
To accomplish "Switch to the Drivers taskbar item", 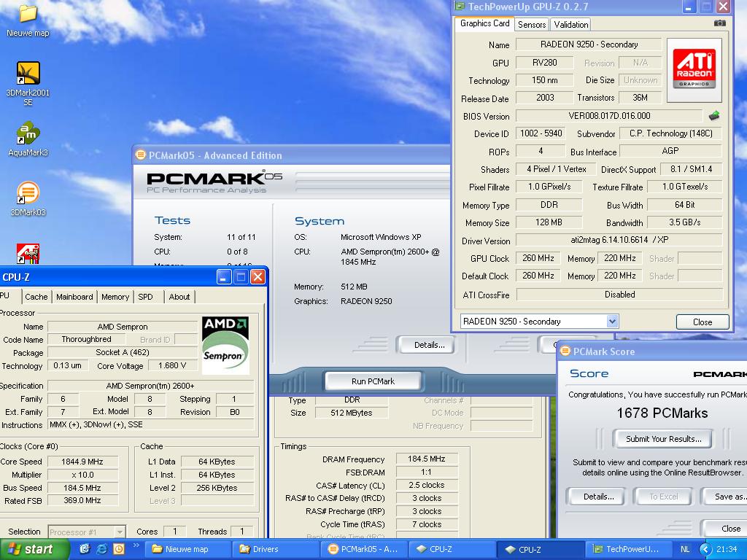I will click(x=275, y=549).
